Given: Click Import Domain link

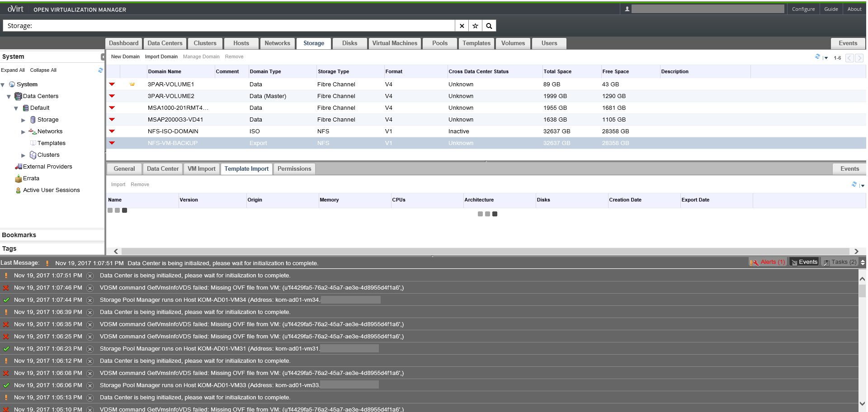Looking at the screenshot, I should pyautogui.click(x=161, y=57).
